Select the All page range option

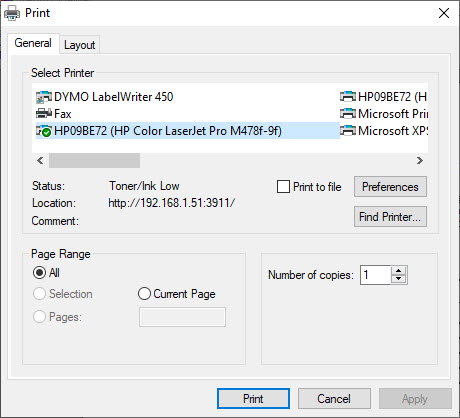(x=39, y=273)
